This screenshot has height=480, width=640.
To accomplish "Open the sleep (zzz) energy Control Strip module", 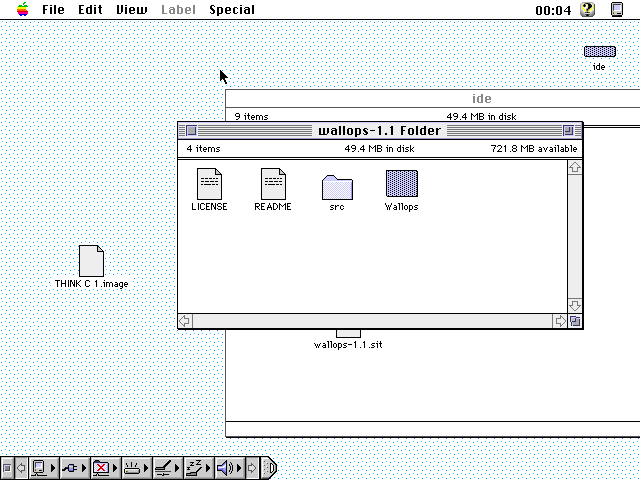I will click(195, 468).
